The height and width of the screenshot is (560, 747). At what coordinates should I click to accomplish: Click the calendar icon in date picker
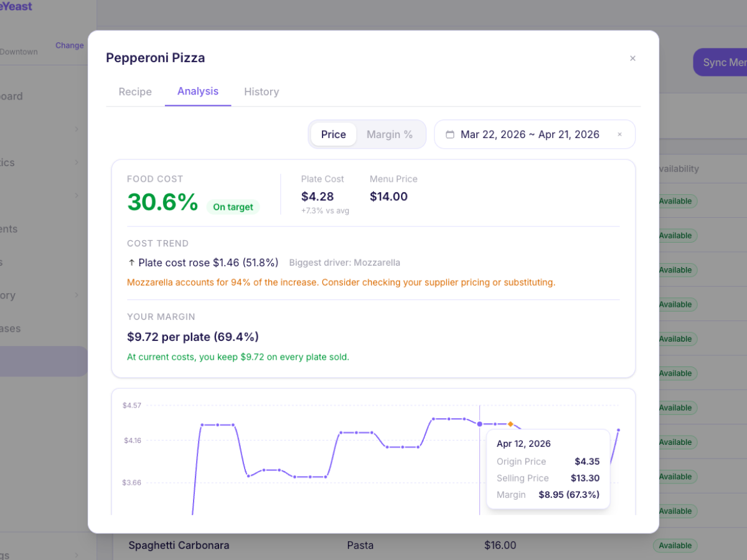coord(450,134)
